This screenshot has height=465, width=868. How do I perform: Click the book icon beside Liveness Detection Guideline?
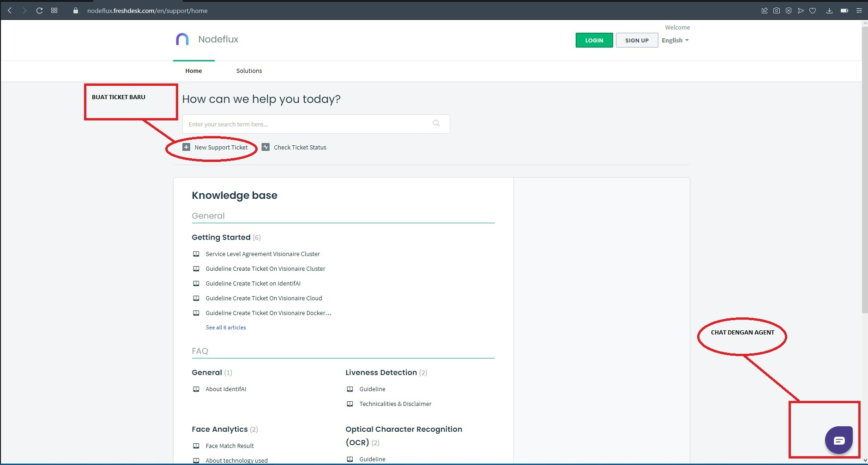350,389
